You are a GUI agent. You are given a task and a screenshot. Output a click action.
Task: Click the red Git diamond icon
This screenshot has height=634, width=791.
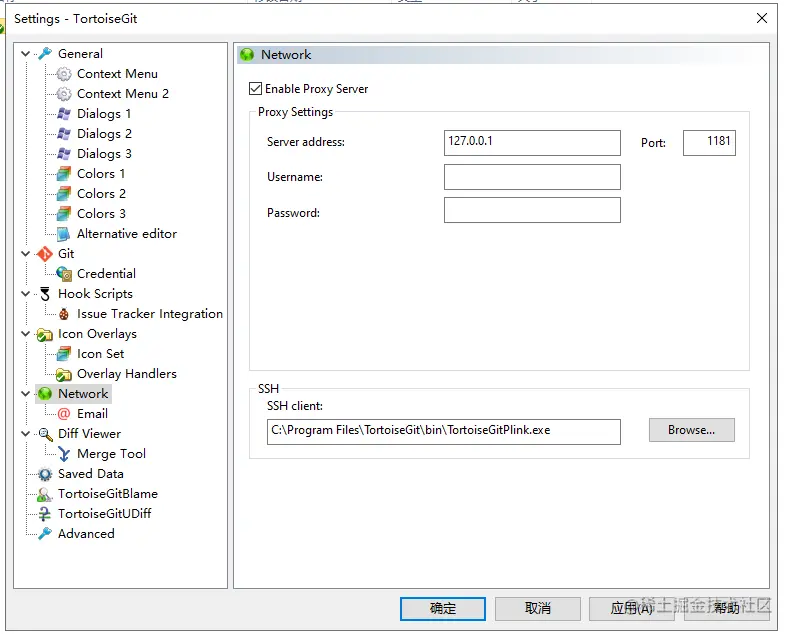tap(45, 254)
